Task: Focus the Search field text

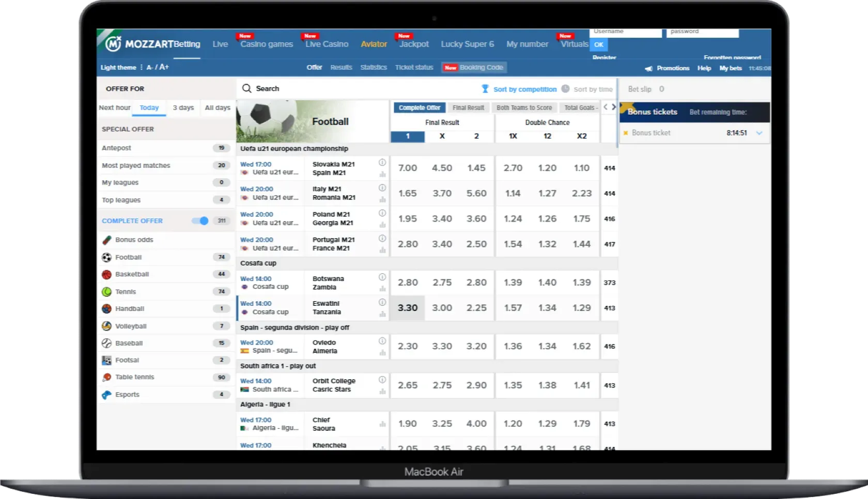Action: click(268, 88)
